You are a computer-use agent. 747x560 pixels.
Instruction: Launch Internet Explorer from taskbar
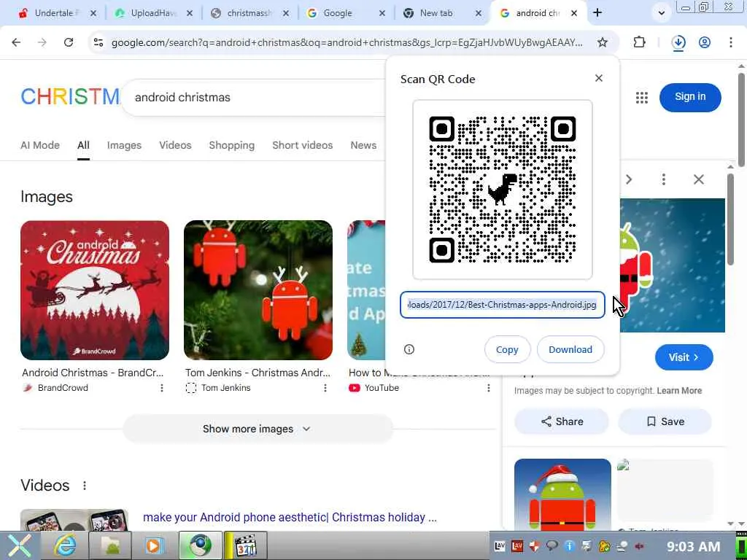click(64, 545)
